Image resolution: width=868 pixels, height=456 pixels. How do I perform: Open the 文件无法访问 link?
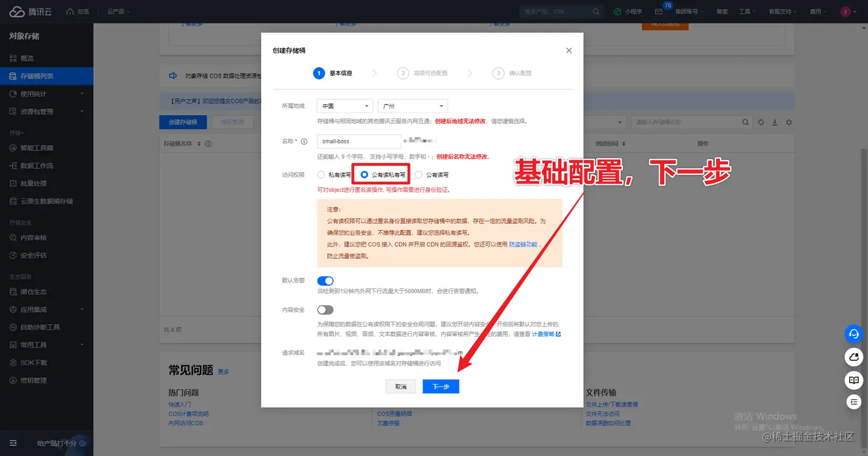pos(602,414)
